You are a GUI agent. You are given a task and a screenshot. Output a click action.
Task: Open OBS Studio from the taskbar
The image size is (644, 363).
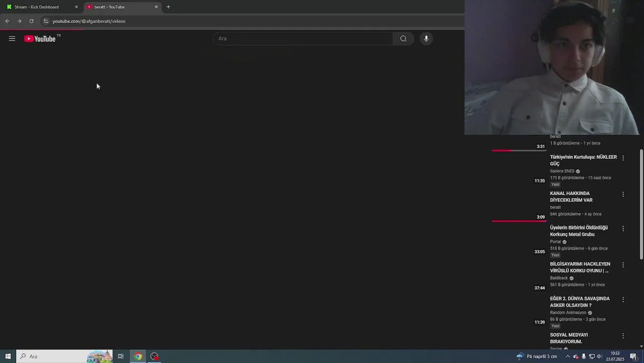(x=155, y=356)
